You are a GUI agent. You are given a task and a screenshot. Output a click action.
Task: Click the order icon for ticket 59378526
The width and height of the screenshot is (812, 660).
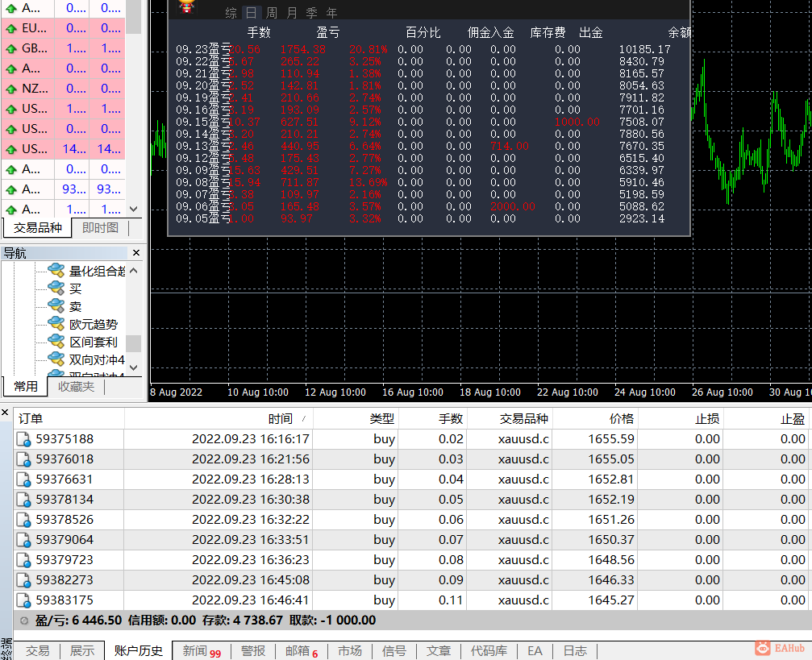[24, 521]
